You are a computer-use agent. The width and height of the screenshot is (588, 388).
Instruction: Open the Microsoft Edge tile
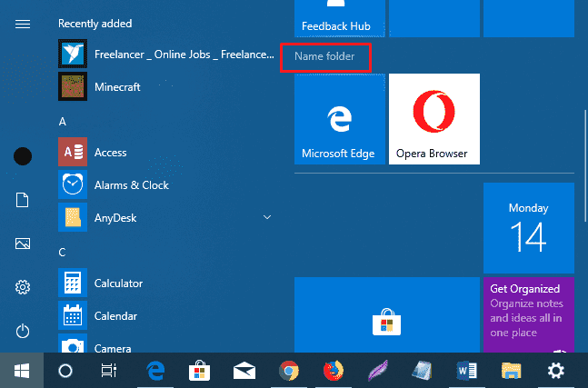click(340, 119)
